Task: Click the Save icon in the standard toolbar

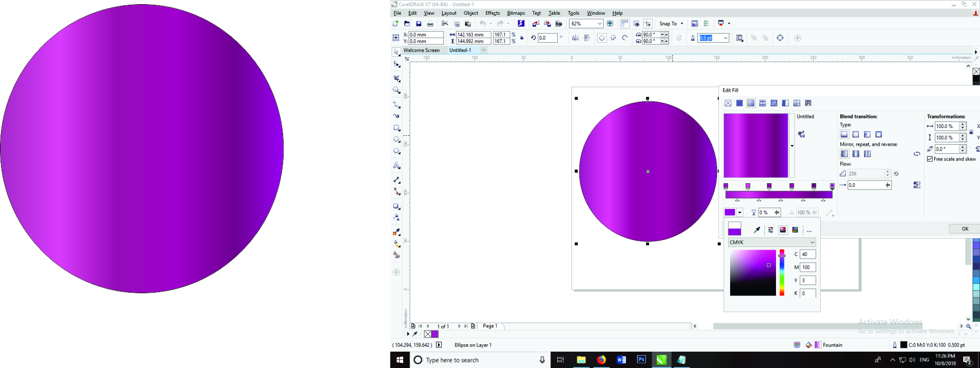Action: coord(419,24)
